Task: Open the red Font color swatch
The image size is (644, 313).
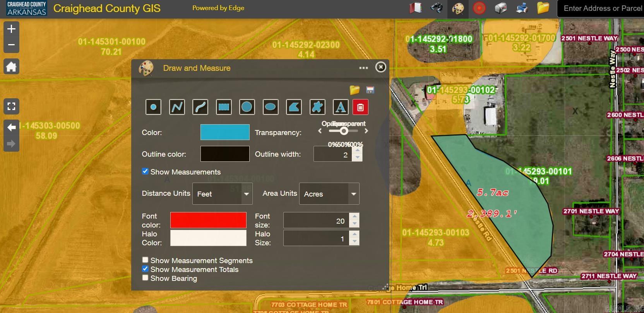Action: tap(208, 220)
